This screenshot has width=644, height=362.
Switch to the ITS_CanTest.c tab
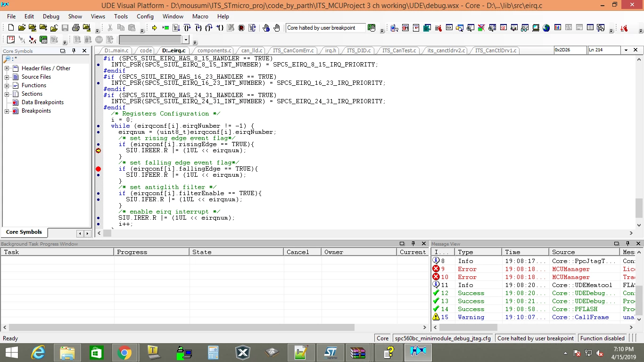(399, 50)
